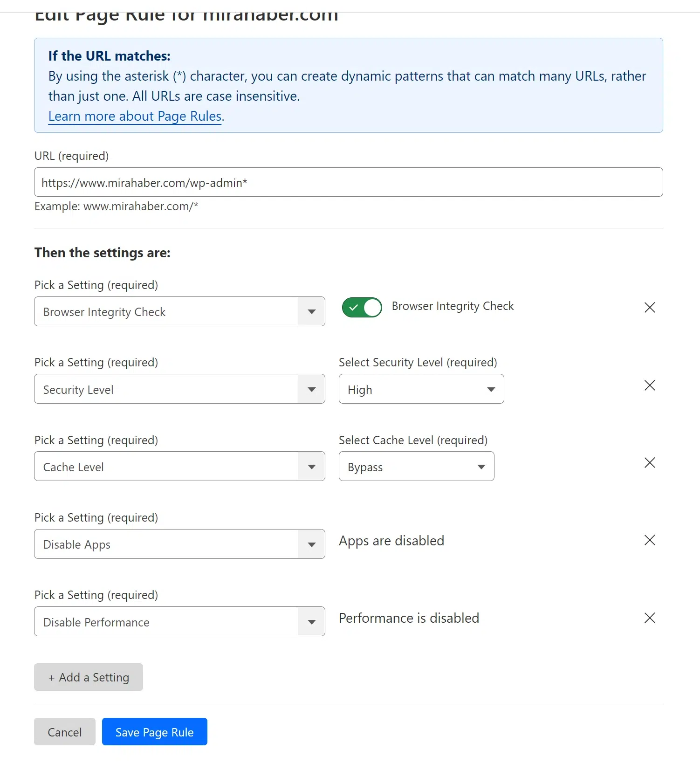The height and width of the screenshot is (784, 700).
Task: Click the 'Select Cache Level (required)' label
Action: (413, 440)
